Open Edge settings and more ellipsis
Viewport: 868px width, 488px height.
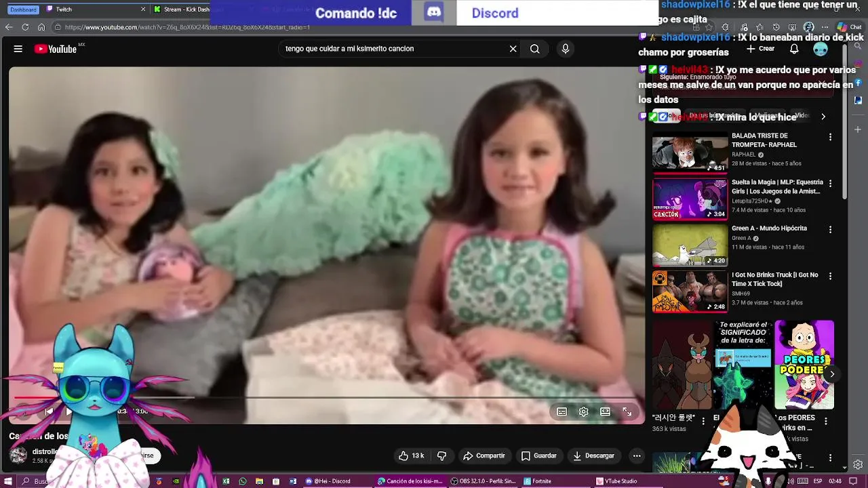[x=825, y=27]
